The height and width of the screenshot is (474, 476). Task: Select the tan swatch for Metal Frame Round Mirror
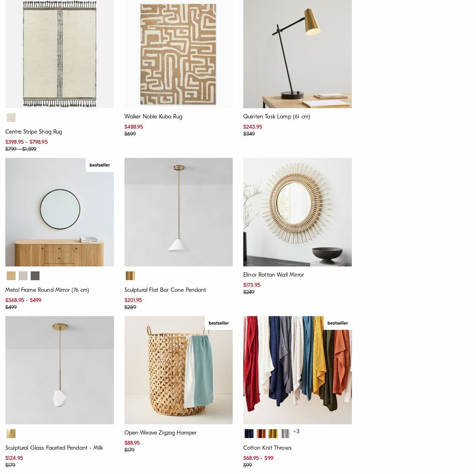[x=11, y=275]
